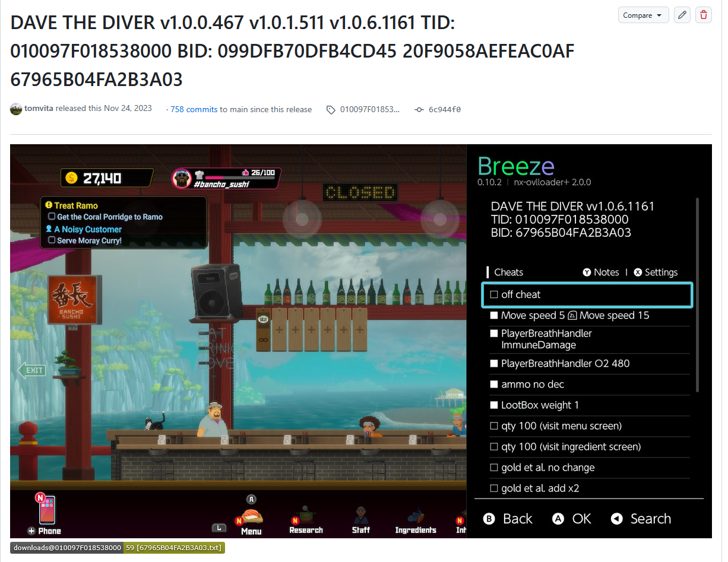Click the Search left-arrow icon
This screenshot has height=562, width=728.
[x=617, y=519]
